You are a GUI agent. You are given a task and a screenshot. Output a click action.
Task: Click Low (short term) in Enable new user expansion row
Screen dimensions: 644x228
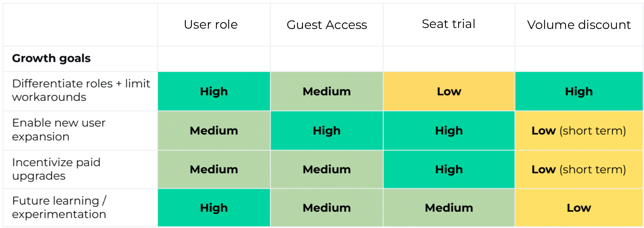(x=579, y=131)
